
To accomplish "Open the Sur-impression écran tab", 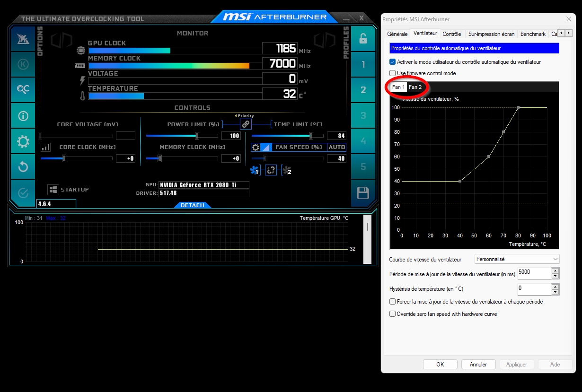I will pyautogui.click(x=491, y=34).
